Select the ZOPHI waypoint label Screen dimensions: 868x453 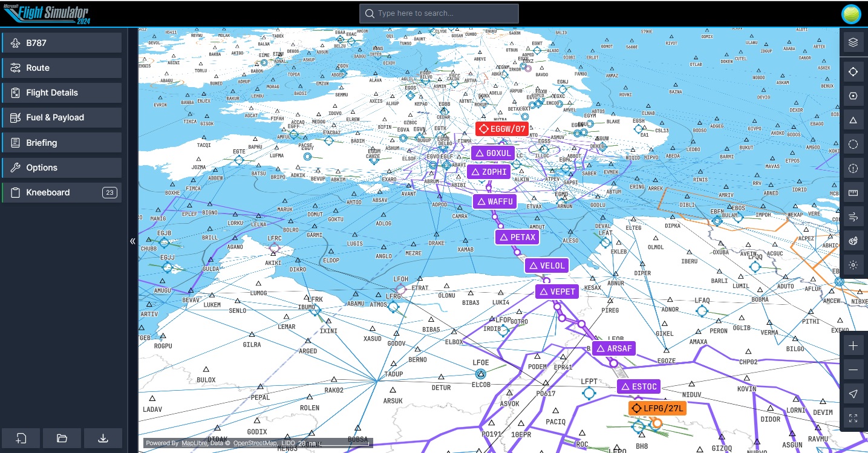[489, 172]
